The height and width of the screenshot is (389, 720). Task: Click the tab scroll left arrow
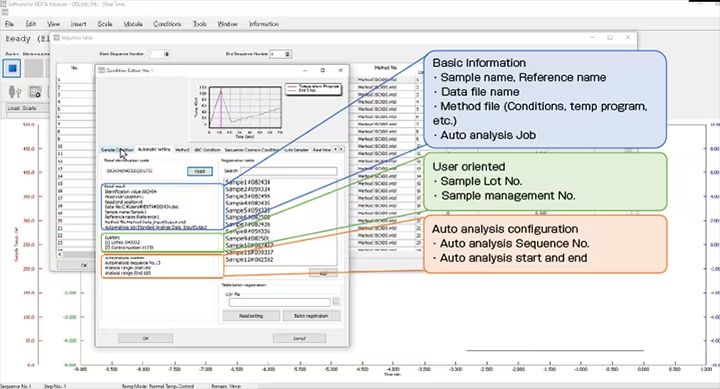tap(335, 149)
